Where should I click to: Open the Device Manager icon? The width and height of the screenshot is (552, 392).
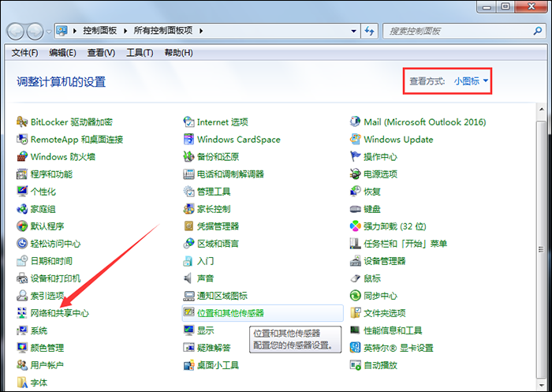pos(356,261)
